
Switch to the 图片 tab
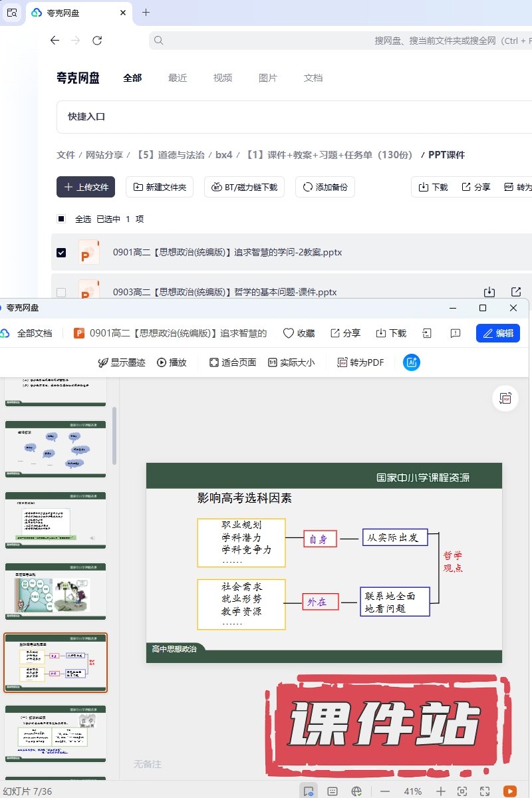pos(267,78)
